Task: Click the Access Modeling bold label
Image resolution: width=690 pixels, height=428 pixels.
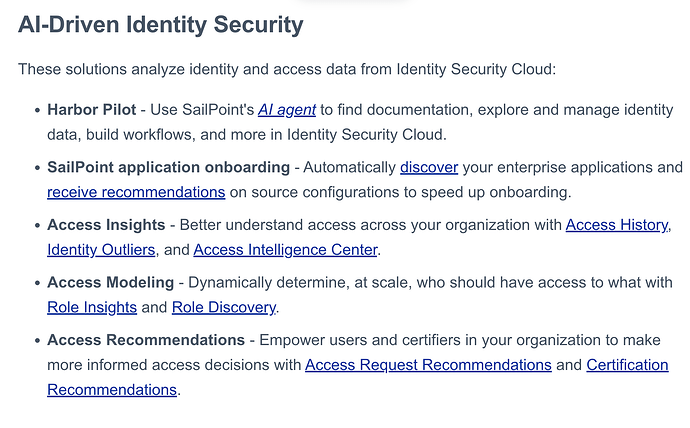Action: point(110,282)
